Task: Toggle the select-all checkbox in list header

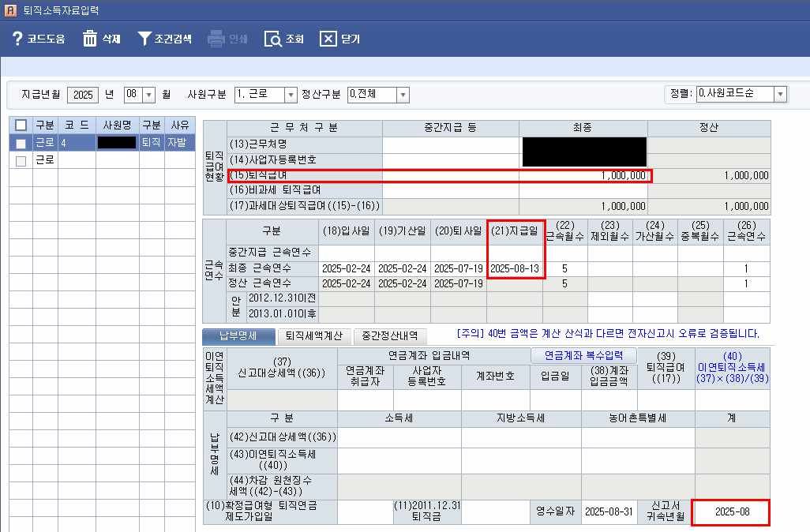Action: [21, 126]
